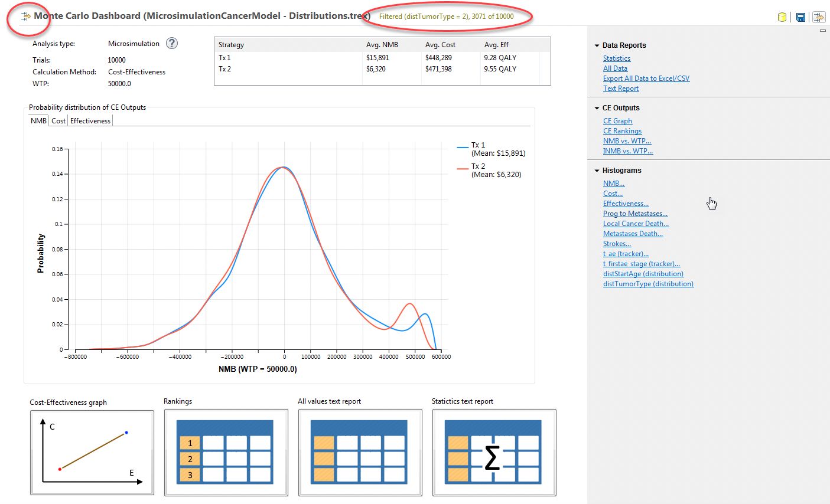Open the All values text report thumbnail
The width and height of the screenshot is (830, 504).
pos(360,453)
